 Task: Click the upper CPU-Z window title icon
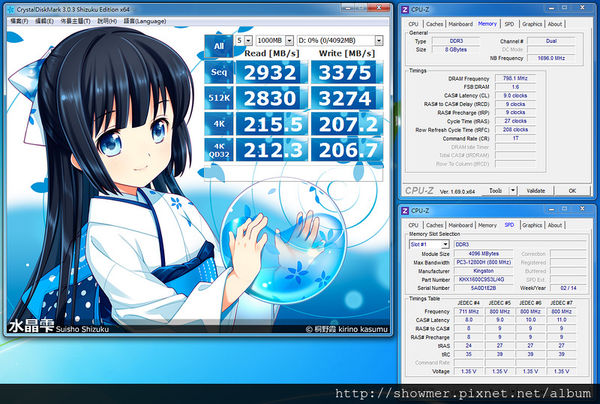click(405, 9)
